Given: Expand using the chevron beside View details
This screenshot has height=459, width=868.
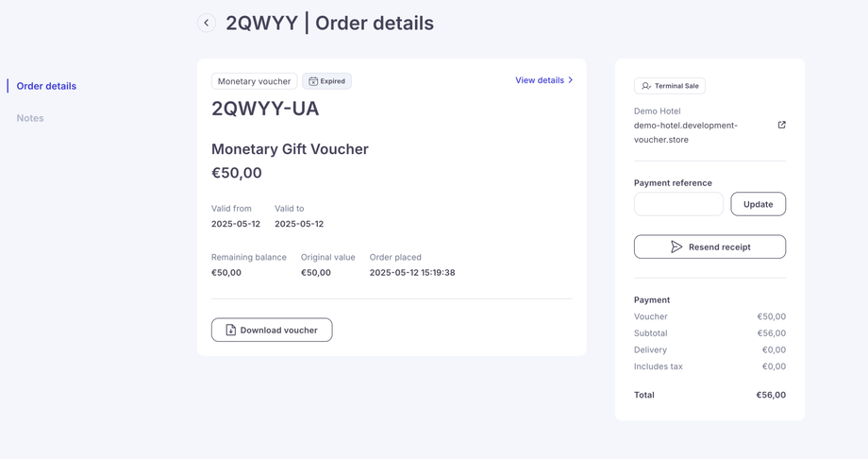Looking at the screenshot, I should (571, 80).
